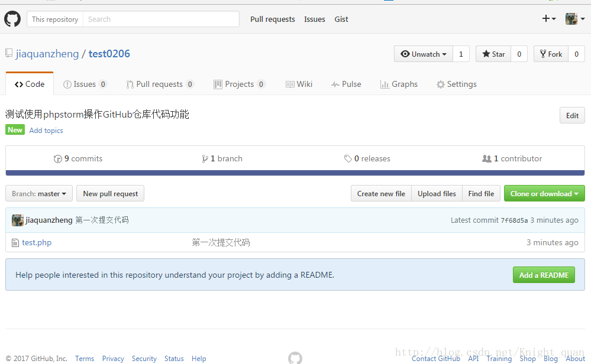Screen dimensions: 591x364
Task: Open the Help footer link
Action: pos(199,358)
